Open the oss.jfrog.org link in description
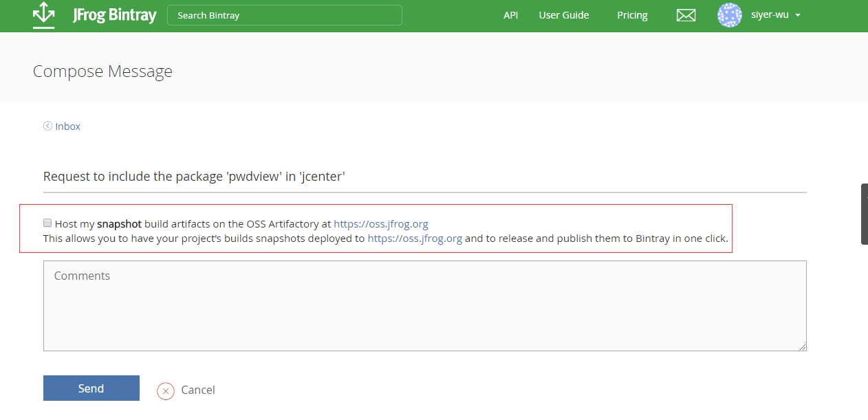 pos(415,239)
